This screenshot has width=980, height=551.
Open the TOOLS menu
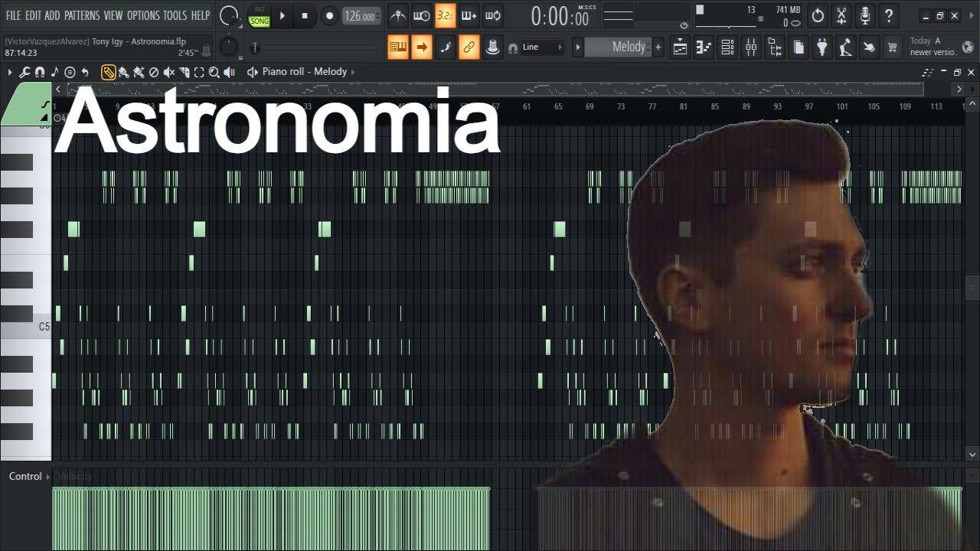(x=175, y=15)
